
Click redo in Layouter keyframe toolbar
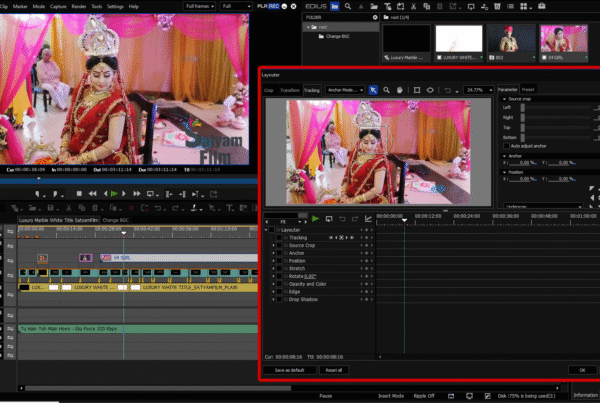(355, 219)
